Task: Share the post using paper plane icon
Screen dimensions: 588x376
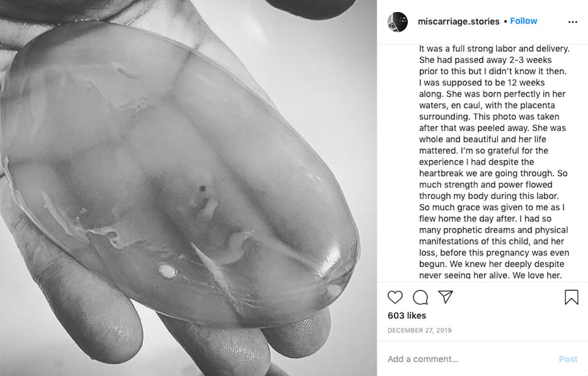Action: pyautogui.click(x=445, y=297)
